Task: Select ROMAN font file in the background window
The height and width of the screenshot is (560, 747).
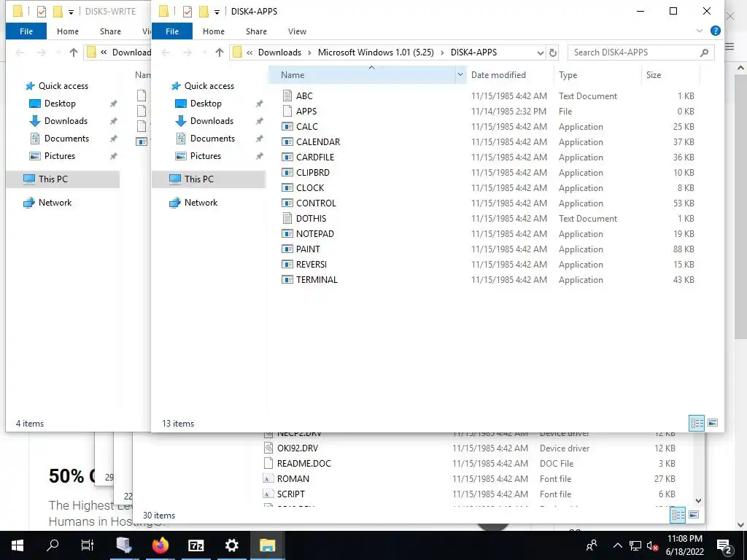Action: click(x=293, y=478)
